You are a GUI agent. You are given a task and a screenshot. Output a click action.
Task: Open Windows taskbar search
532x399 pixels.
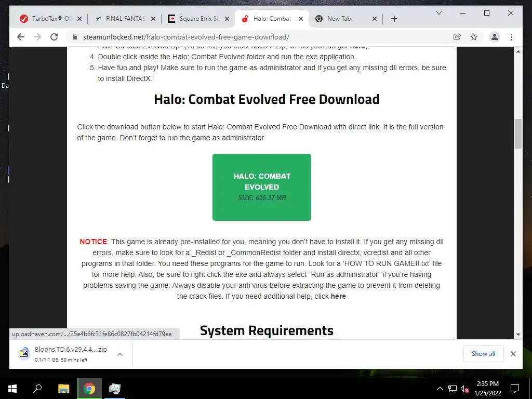pos(37,389)
